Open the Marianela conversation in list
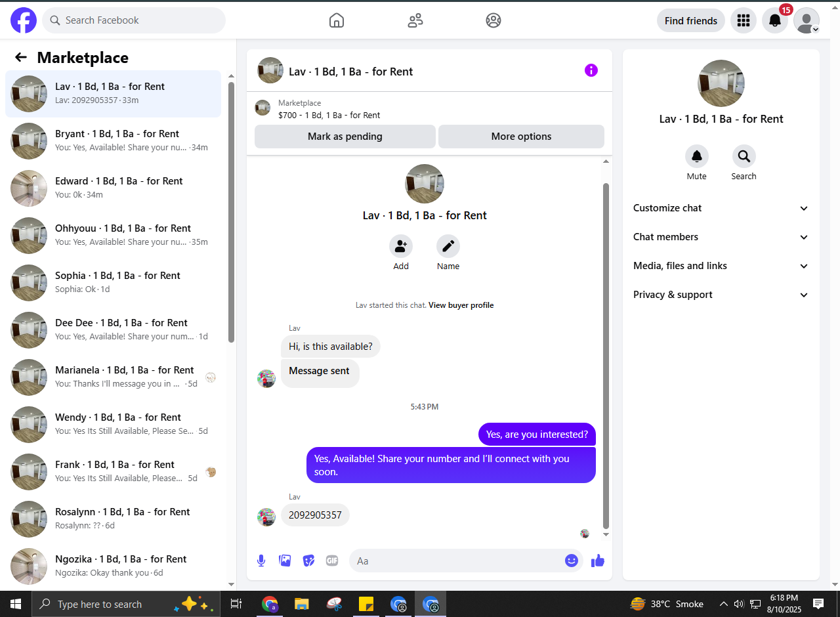Screen dimensions: 840x617 tap(113, 377)
